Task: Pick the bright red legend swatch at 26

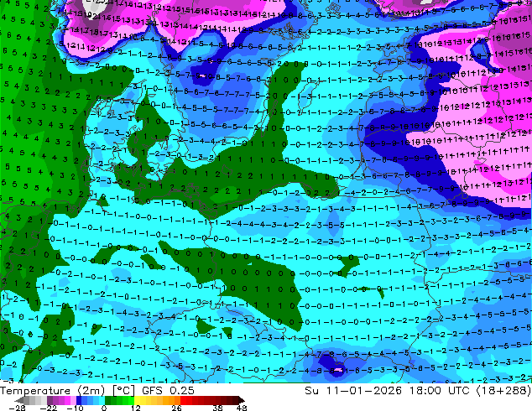Action: (x=183, y=400)
